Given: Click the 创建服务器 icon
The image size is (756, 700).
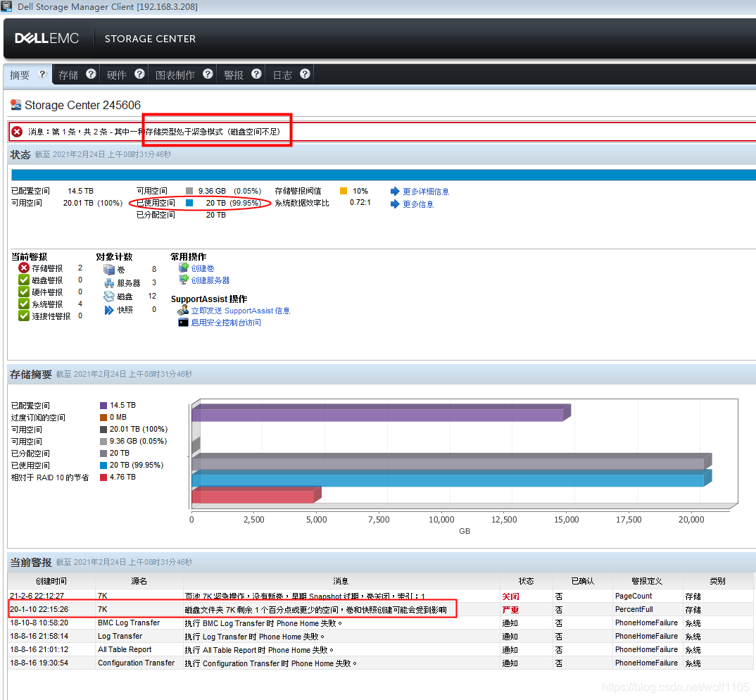Looking at the screenshot, I should point(184,280).
